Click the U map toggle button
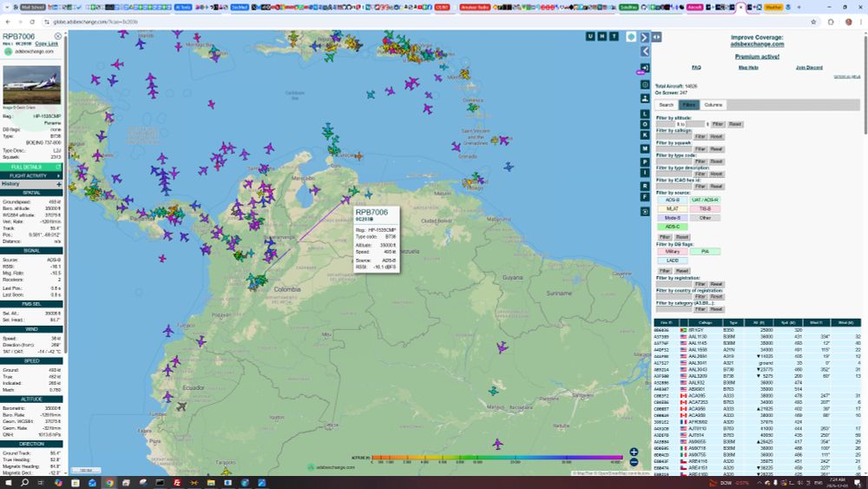The image size is (868, 489). point(590,36)
